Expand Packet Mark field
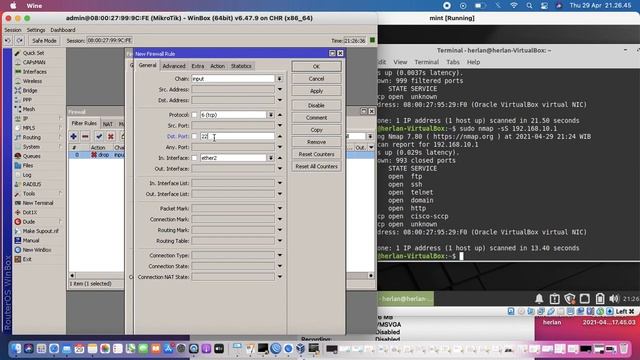 [x=280, y=209]
